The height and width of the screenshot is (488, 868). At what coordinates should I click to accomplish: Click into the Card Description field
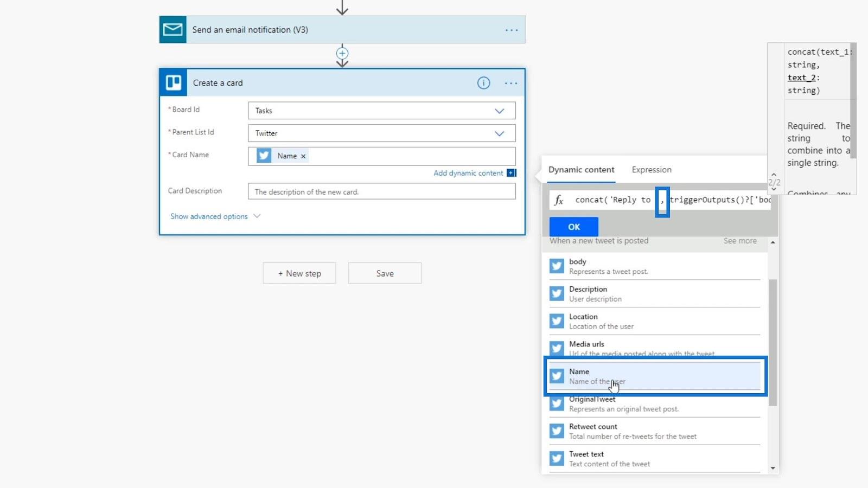click(x=381, y=191)
